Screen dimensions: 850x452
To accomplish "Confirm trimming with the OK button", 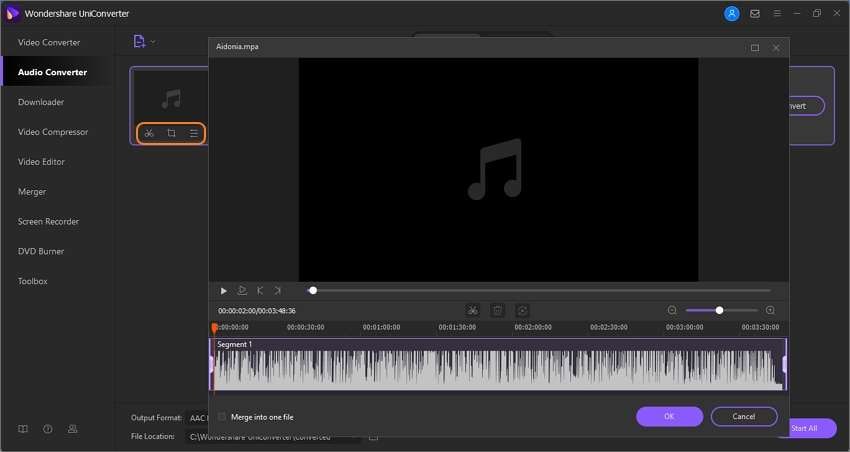I will pyautogui.click(x=669, y=416).
